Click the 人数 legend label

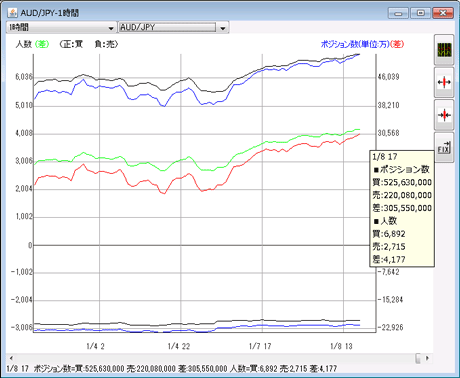click(x=24, y=44)
